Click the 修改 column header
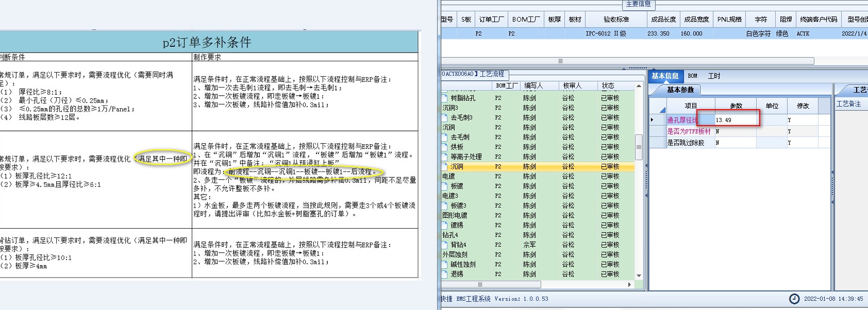868x310 pixels. pos(803,106)
